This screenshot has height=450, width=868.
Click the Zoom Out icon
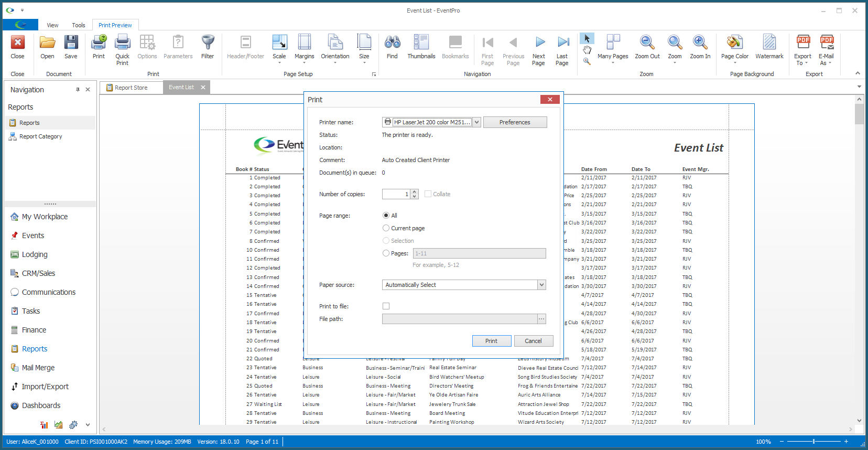(647, 42)
